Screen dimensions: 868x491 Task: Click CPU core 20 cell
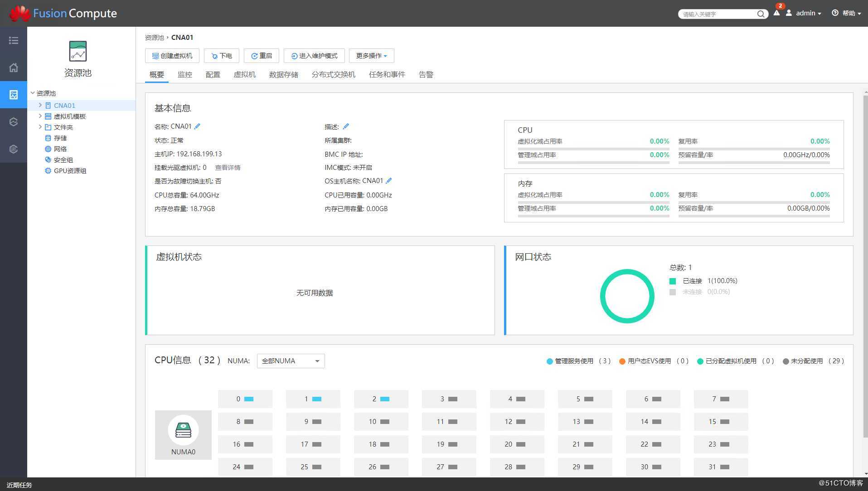(517, 444)
